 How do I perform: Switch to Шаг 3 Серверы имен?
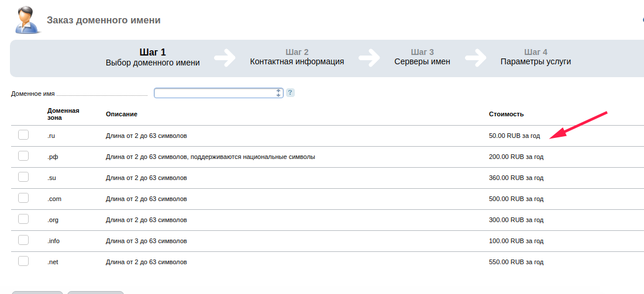[422, 57]
